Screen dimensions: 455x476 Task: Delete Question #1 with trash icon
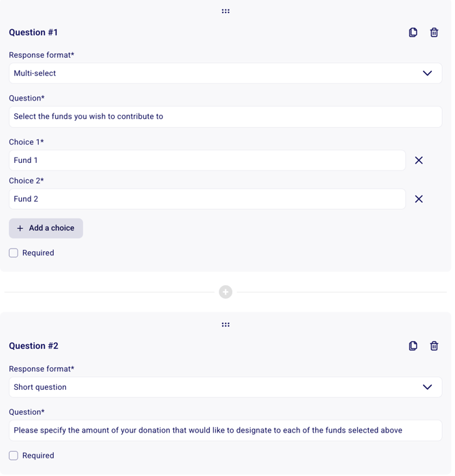(434, 33)
